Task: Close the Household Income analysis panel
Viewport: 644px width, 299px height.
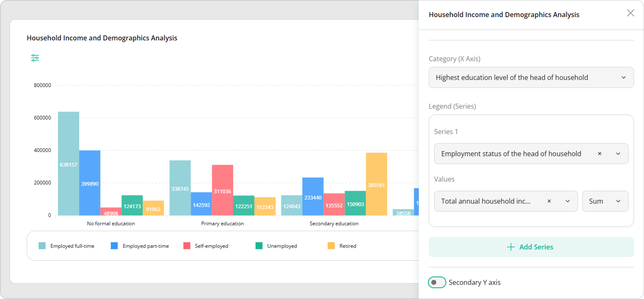Action: tap(630, 13)
